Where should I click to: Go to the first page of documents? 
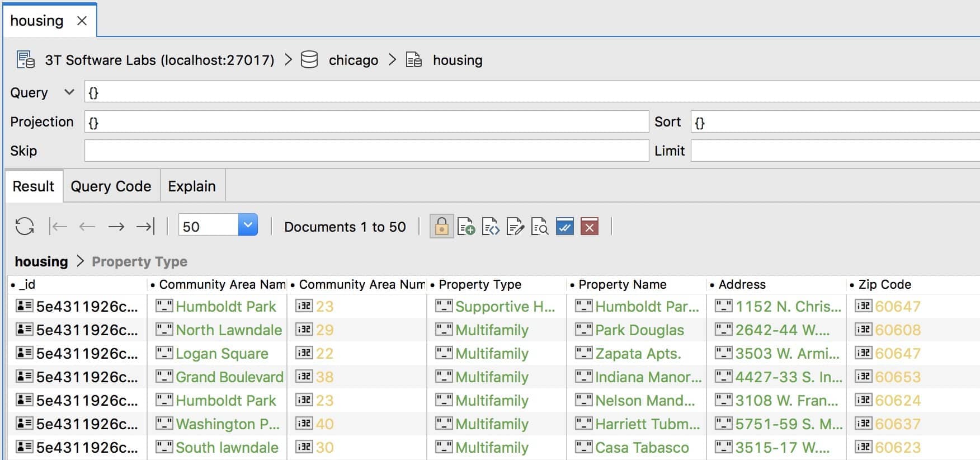[x=58, y=227]
